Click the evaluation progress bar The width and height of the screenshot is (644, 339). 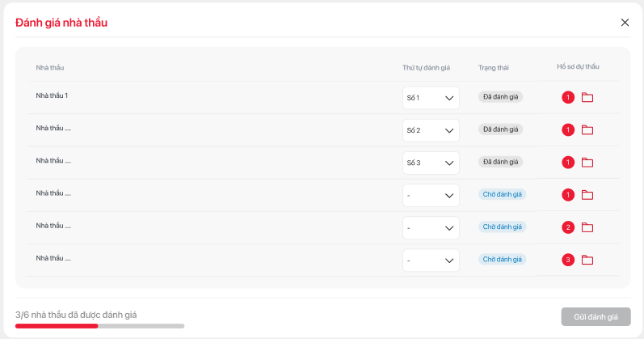[99, 326]
